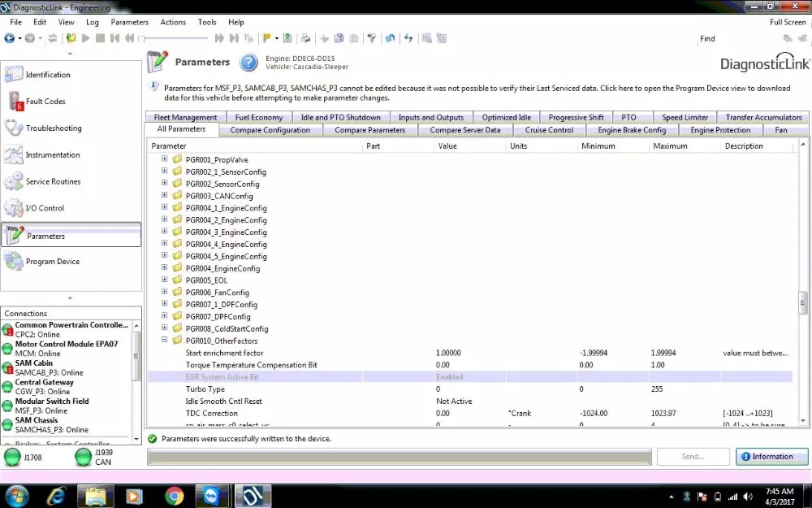Image resolution: width=812 pixels, height=508 pixels.
Task: Click the log playback position slider
Action: point(141,38)
